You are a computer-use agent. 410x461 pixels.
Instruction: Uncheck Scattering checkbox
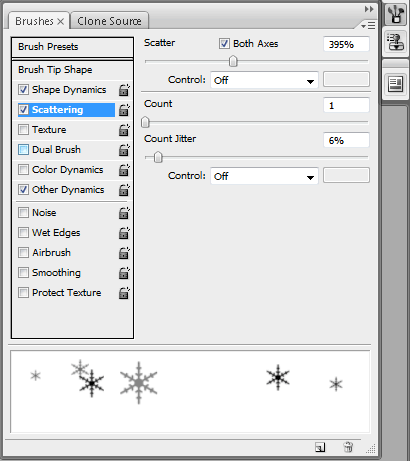[23, 110]
